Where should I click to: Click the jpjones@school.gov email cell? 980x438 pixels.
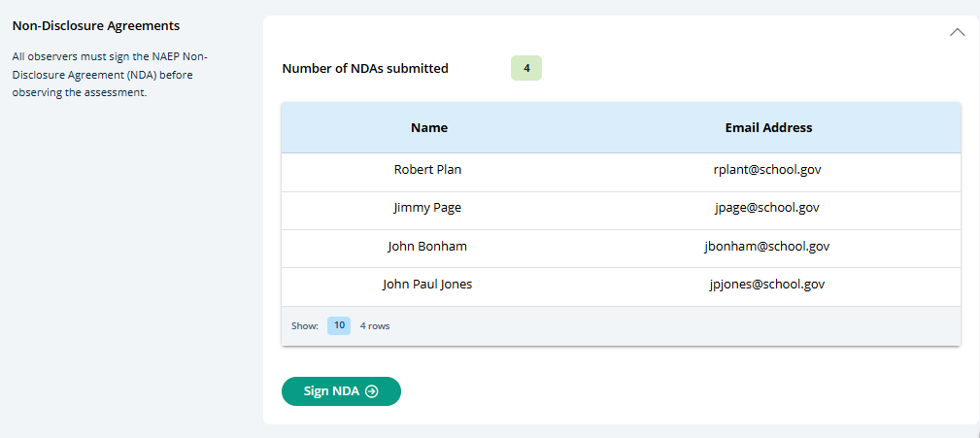(767, 285)
